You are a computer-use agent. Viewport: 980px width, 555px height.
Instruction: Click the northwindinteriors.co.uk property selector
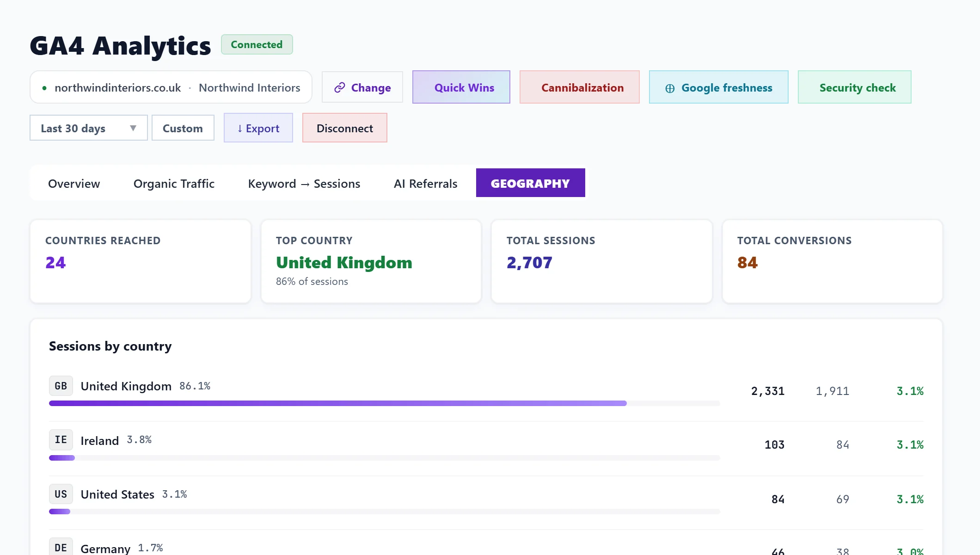point(171,87)
